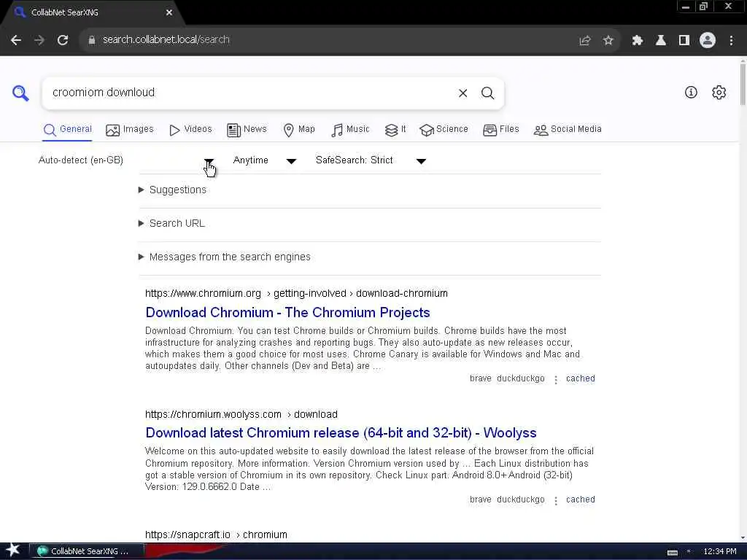Click the address bar lock icon
The width and height of the screenshot is (747, 560).
tap(92, 40)
